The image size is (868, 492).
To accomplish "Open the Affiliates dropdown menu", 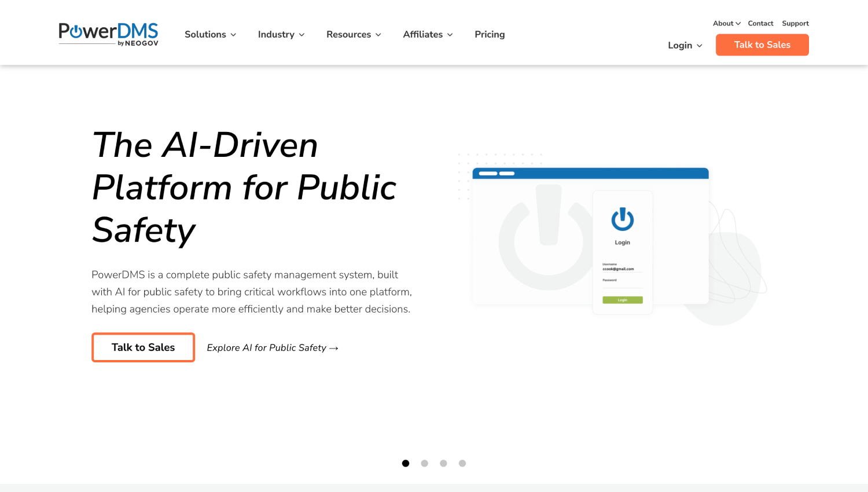I will click(428, 35).
